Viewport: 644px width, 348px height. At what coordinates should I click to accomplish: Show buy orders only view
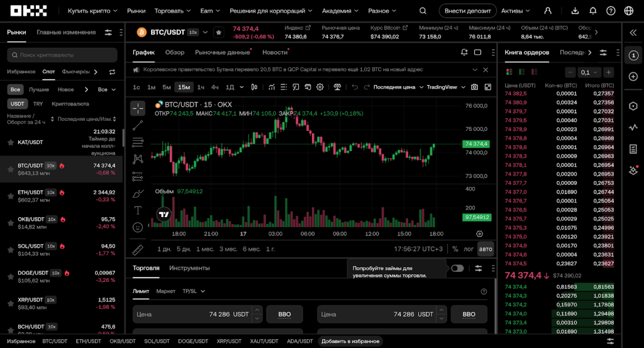[521, 72]
